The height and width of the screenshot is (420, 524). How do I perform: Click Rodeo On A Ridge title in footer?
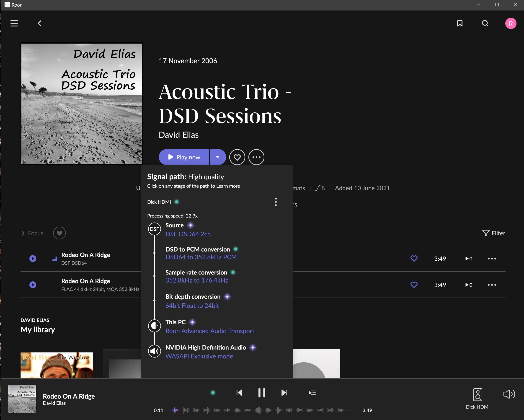click(69, 396)
